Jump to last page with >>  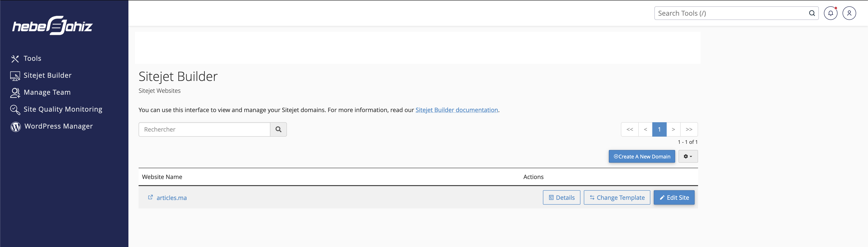[689, 129]
